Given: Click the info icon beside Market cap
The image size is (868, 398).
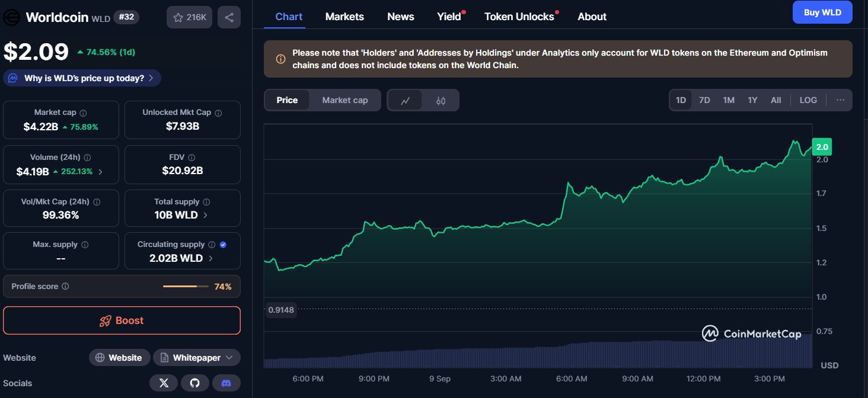Looking at the screenshot, I should point(83,113).
